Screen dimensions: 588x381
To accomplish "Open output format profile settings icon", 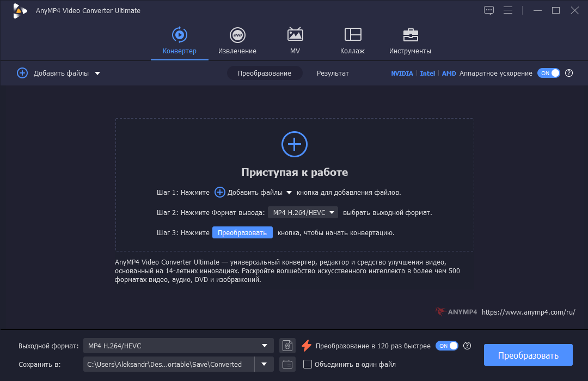I will coord(287,346).
